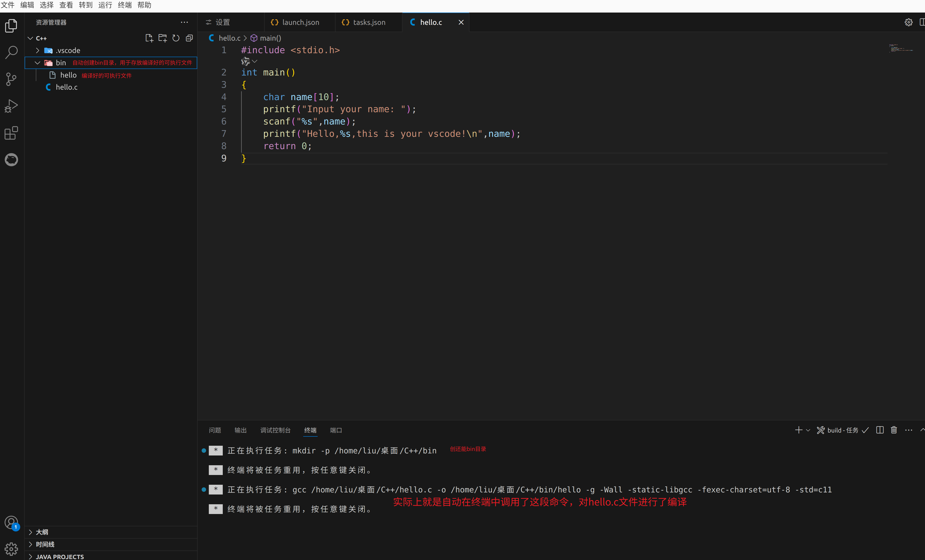Open the new terminal dropdown arrow
Screen dimensions: 925x560
808,430
